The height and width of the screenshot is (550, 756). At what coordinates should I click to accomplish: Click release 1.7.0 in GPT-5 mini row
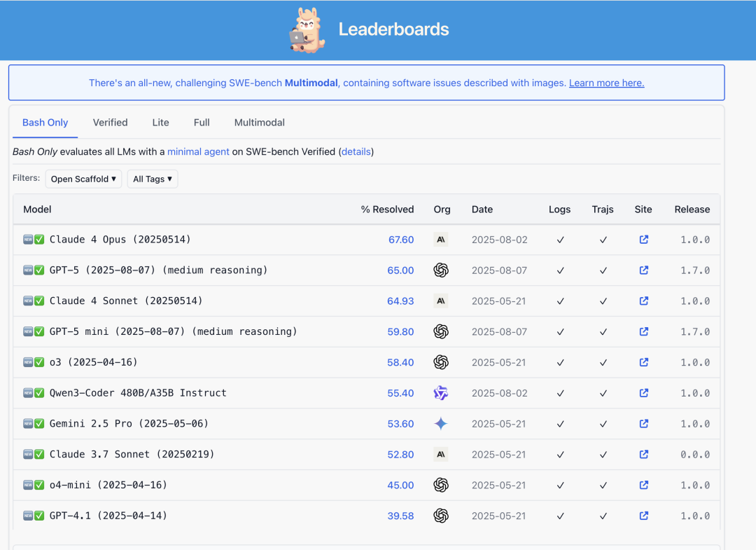(695, 332)
